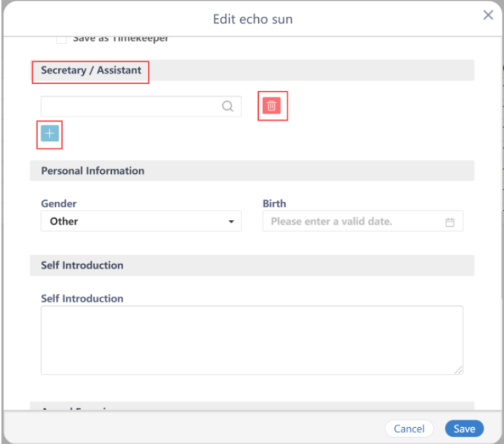Open the calendar icon in the Birth field

tap(450, 222)
